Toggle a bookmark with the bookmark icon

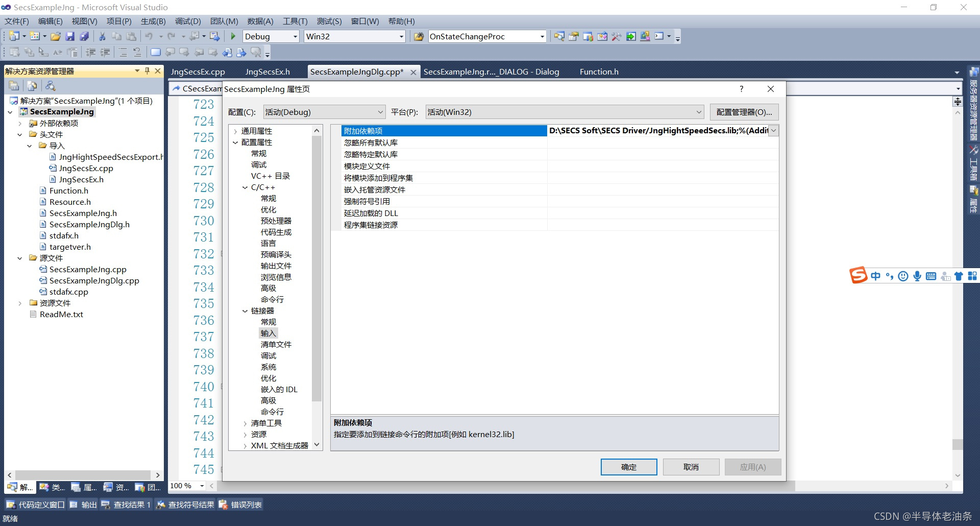[156, 52]
